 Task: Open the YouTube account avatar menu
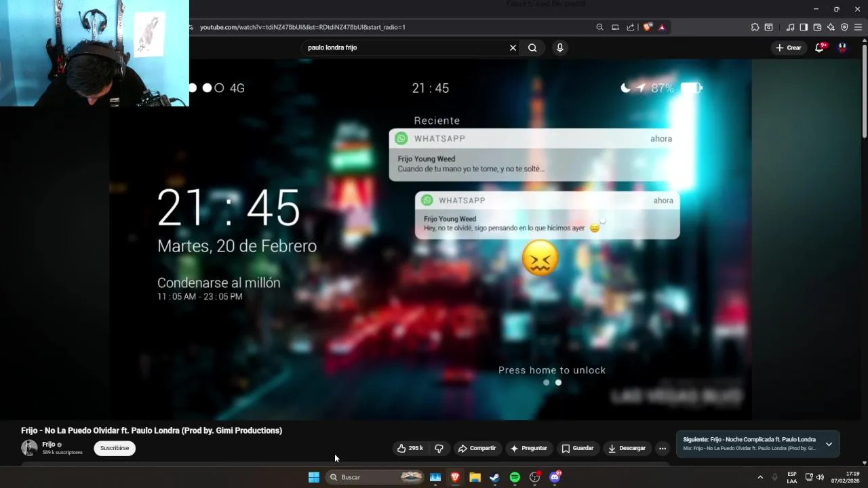click(x=842, y=47)
